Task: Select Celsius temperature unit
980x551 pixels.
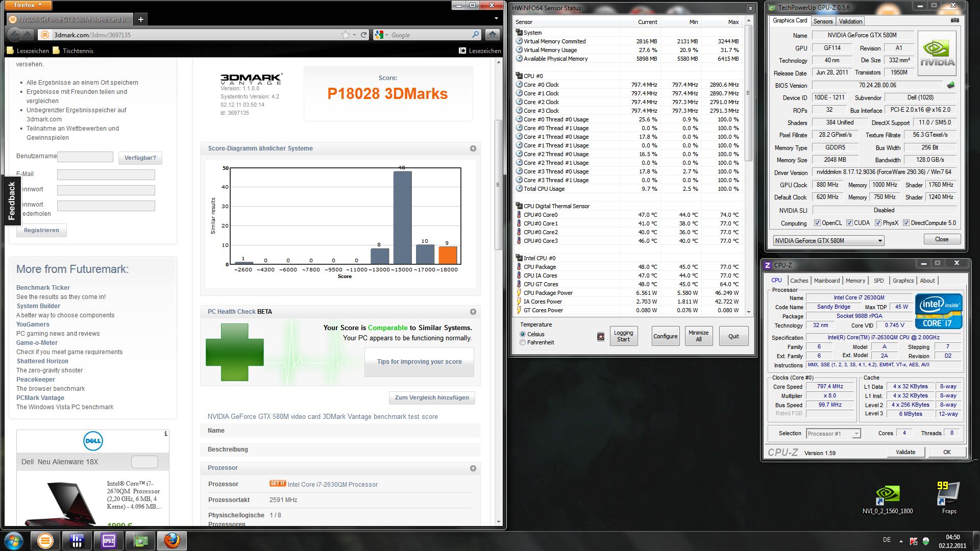Action: tap(523, 334)
